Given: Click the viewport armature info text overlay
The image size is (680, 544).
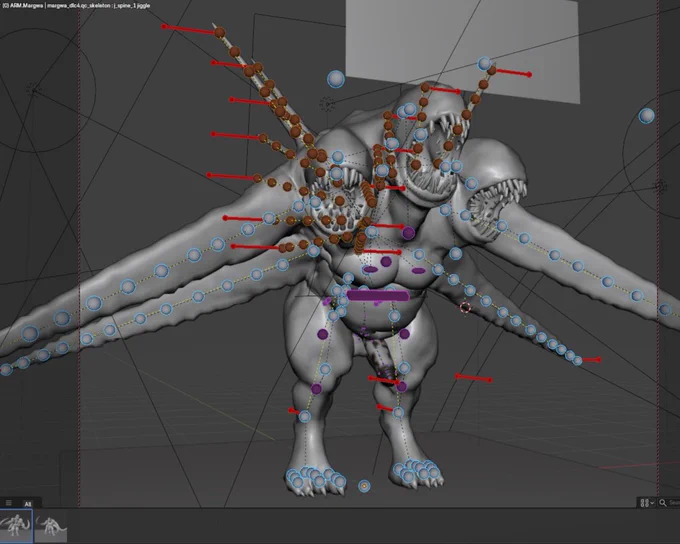Looking at the screenshot, I should coord(76,6).
